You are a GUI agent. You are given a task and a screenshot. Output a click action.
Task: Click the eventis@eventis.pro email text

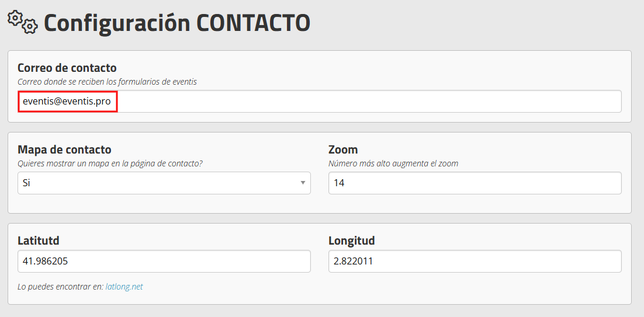[67, 102]
